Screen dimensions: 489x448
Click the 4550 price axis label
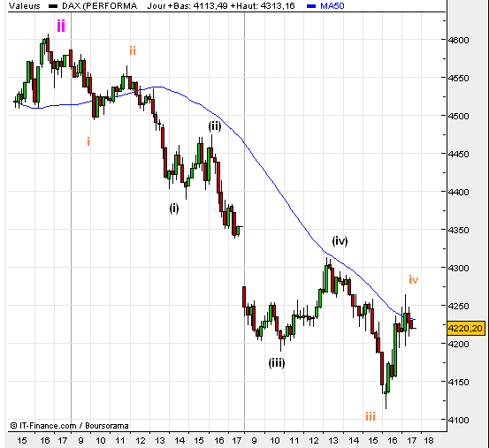pyautogui.click(x=458, y=78)
